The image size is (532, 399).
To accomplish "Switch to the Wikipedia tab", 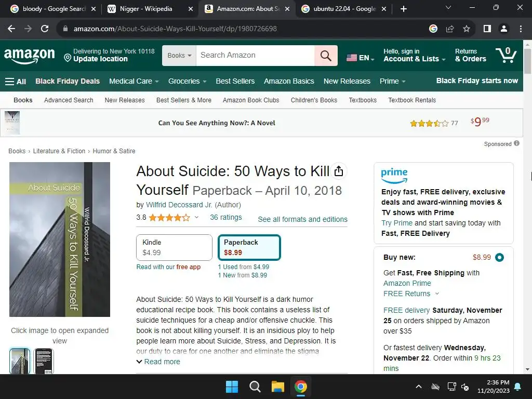I will tap(150, 9).
